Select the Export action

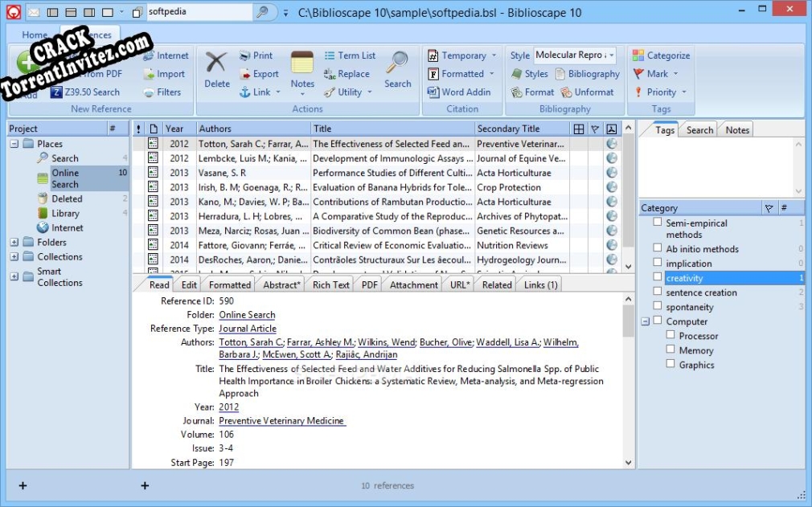[257, 73]
